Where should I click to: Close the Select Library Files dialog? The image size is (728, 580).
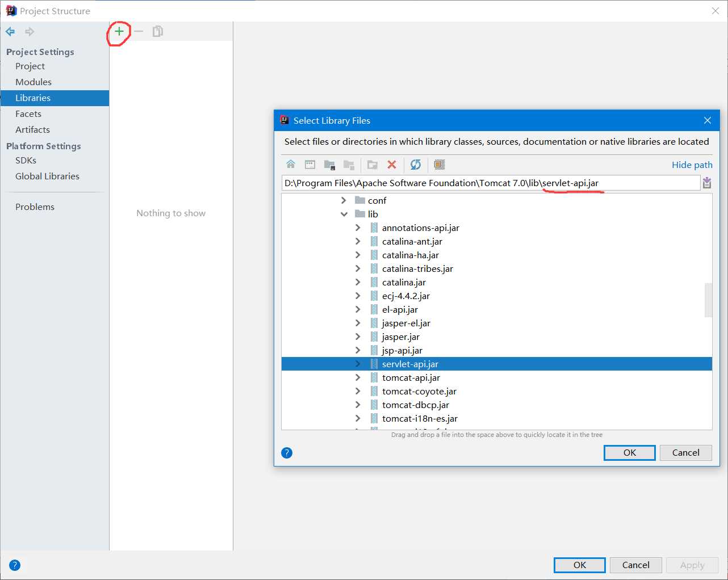[708, 120]
